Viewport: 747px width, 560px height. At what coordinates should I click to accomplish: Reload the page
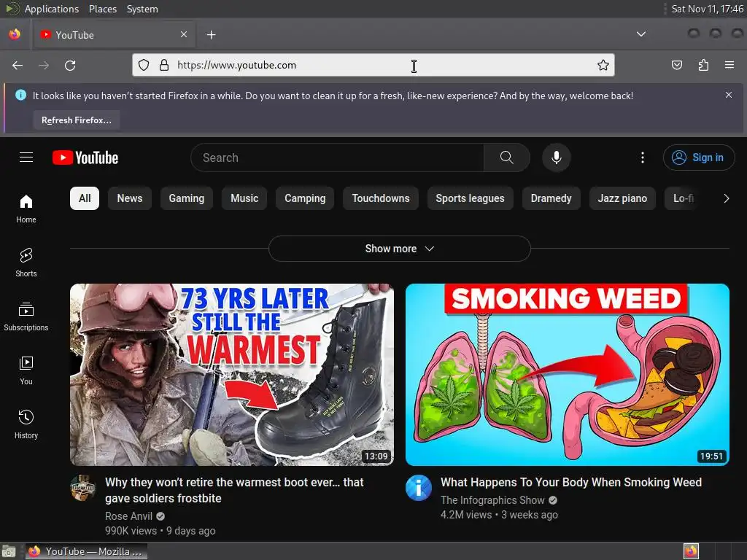[70, 65]
